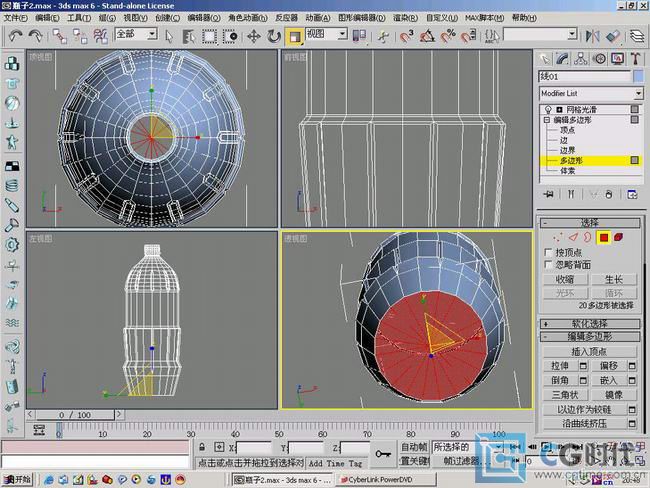Click the object color swatch

(x=638, y=77)
